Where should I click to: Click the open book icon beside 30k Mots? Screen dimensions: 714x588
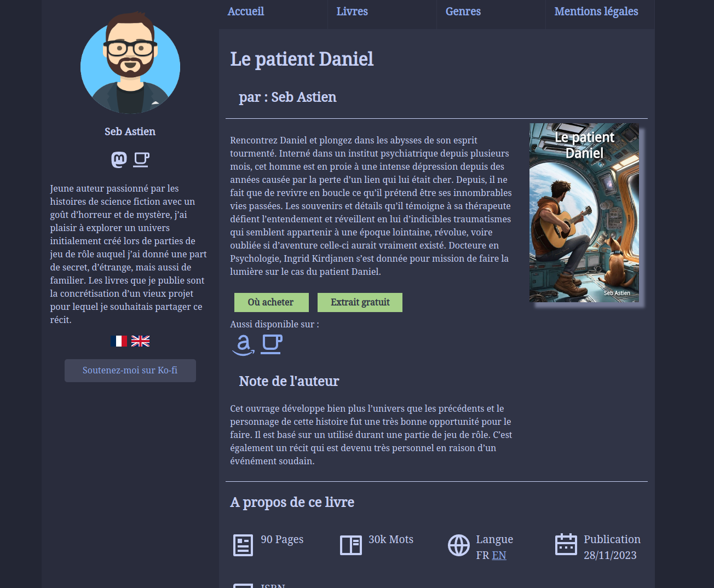point(351,545)
